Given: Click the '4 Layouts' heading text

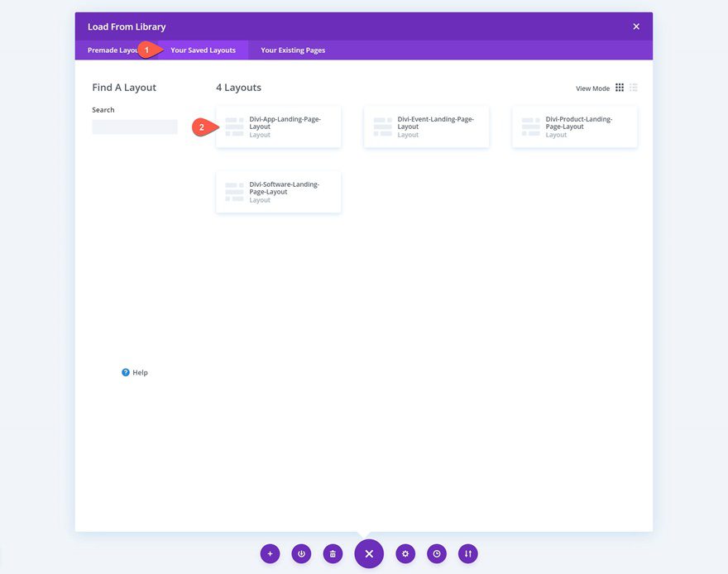Looking at the screenshot, I should [x=238, y=88].
